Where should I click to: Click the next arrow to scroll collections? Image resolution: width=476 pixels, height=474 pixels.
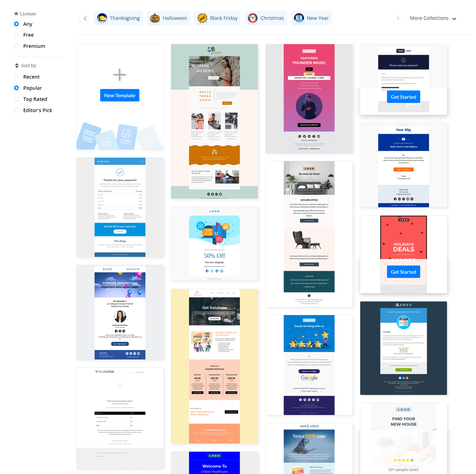click(397, 18)
